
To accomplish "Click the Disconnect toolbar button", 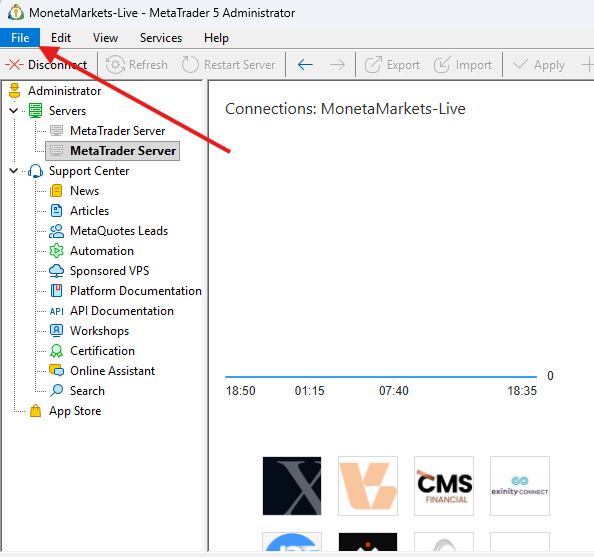I will (47, 65).
